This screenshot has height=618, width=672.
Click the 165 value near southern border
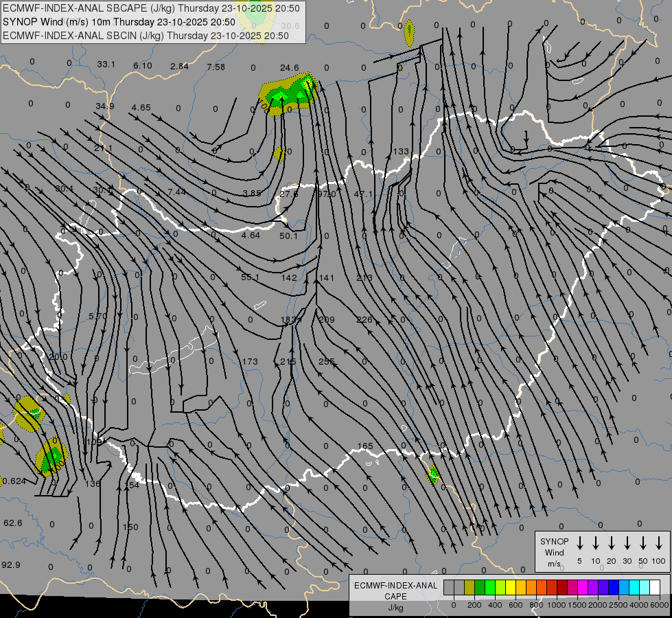point(365,446)
